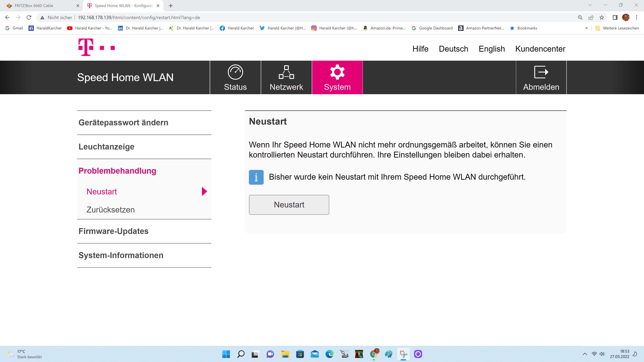Click the System gear icon

tap(337, 72)
